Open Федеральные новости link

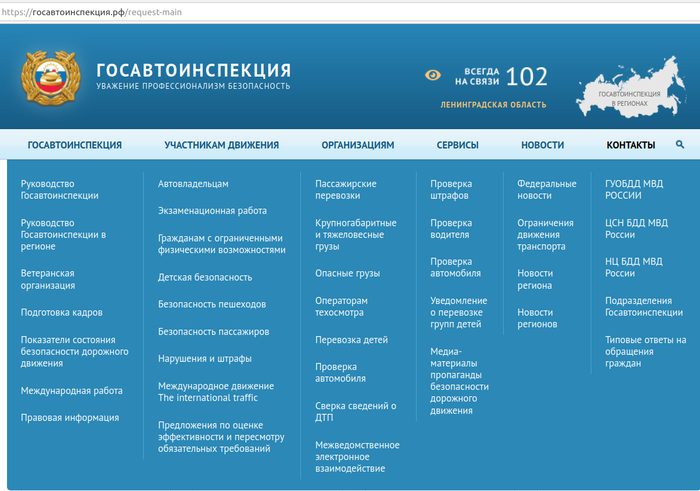click(x=546, y=190)
